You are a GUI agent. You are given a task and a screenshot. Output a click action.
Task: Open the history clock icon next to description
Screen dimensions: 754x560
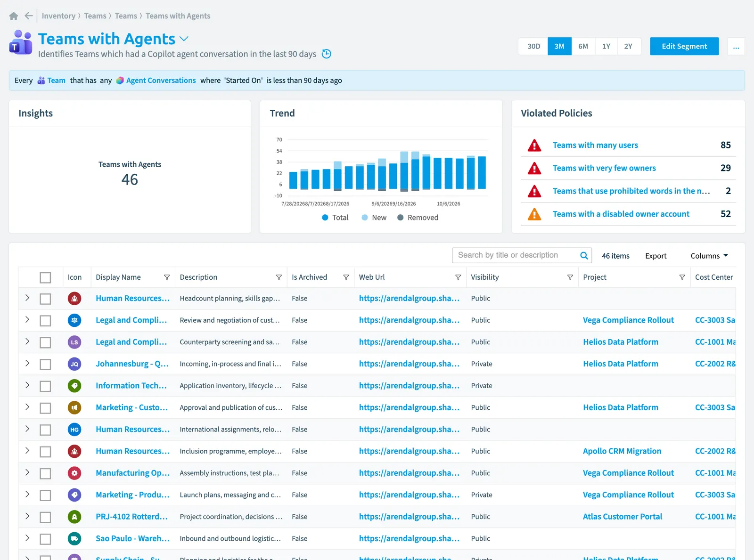(327, 54)
